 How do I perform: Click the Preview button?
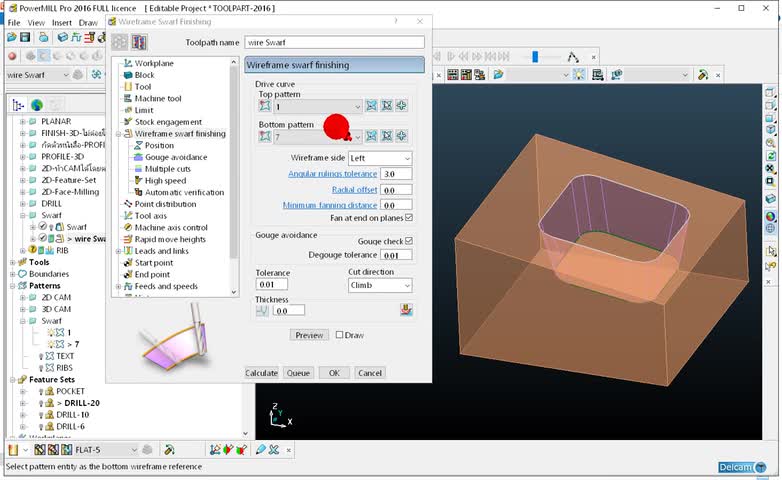(309, 335)
